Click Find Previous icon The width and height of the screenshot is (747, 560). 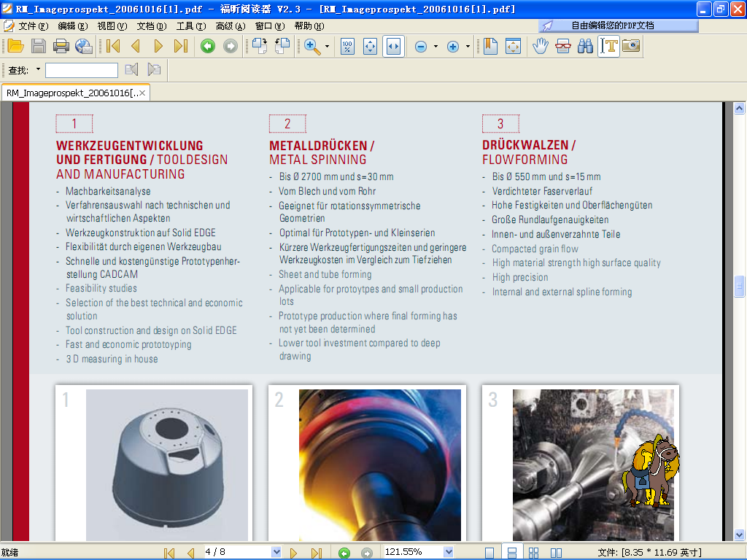[131, 69]
